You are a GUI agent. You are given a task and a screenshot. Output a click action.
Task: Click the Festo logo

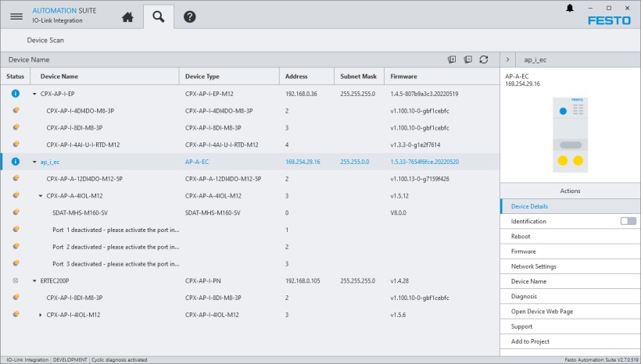pos(609,20)
